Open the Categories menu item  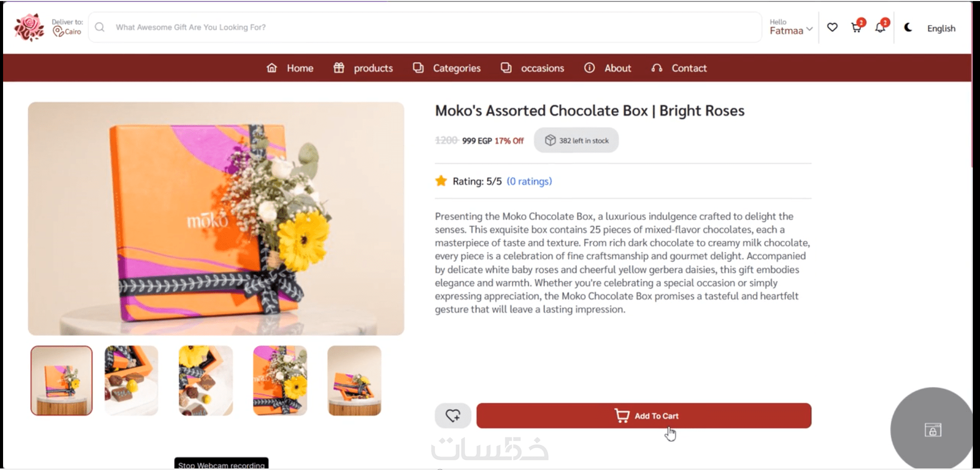click(x=447, y=68)
